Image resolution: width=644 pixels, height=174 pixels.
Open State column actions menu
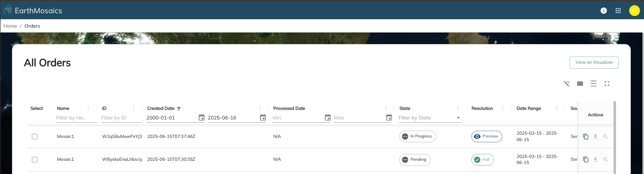tap(458, 109)
